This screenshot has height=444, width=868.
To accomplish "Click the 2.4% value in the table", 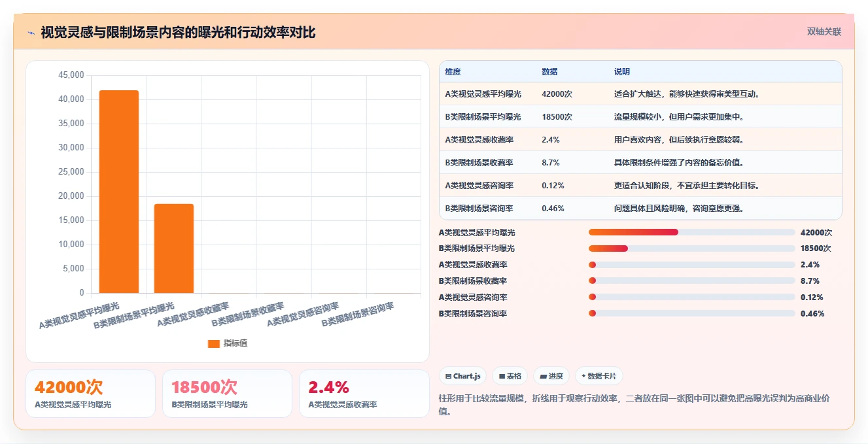I will click(551, 140).
